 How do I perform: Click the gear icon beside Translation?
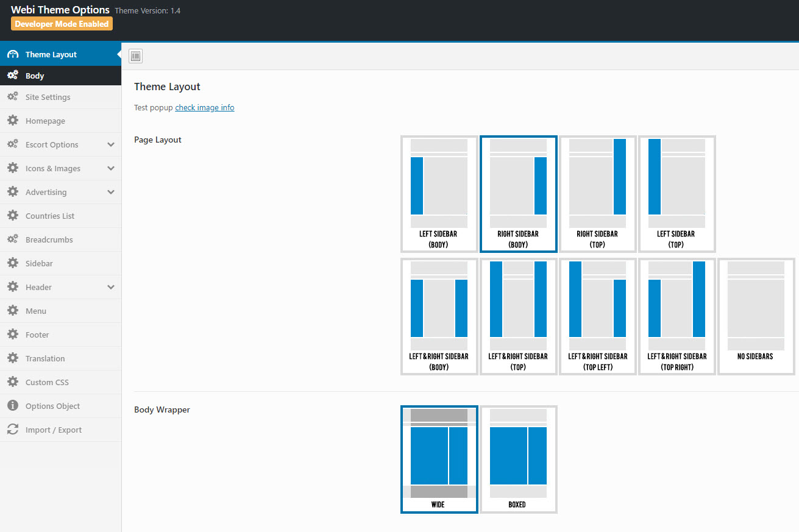[13, 358]
